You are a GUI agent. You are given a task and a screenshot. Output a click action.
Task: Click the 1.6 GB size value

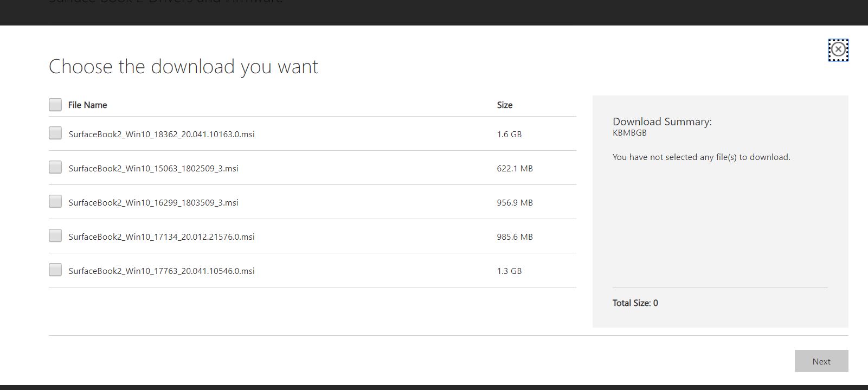pos(509,135)
